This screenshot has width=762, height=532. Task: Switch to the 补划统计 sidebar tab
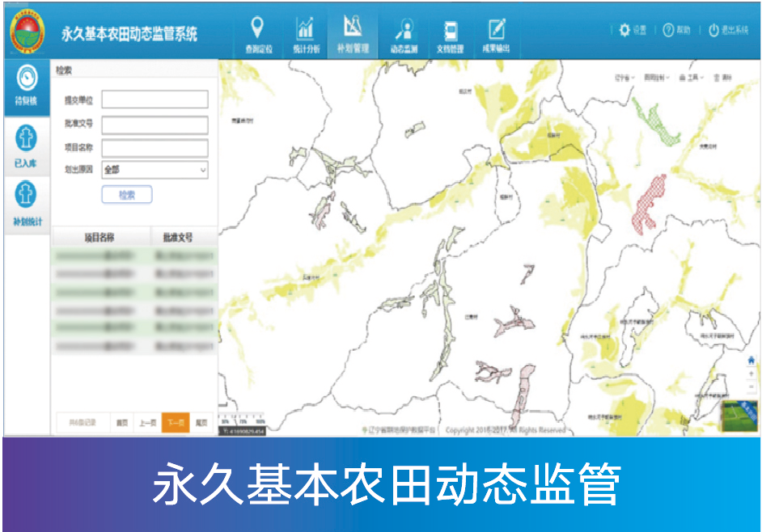click(27, 202)
